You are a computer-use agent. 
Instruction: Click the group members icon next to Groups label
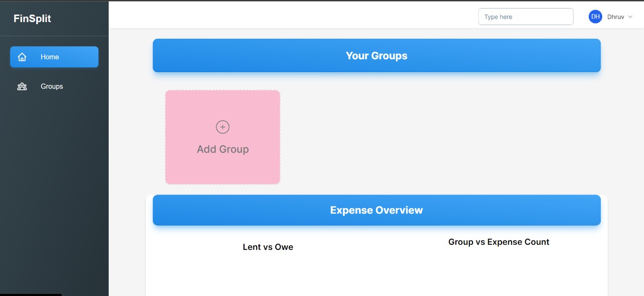tap(22, 86)
